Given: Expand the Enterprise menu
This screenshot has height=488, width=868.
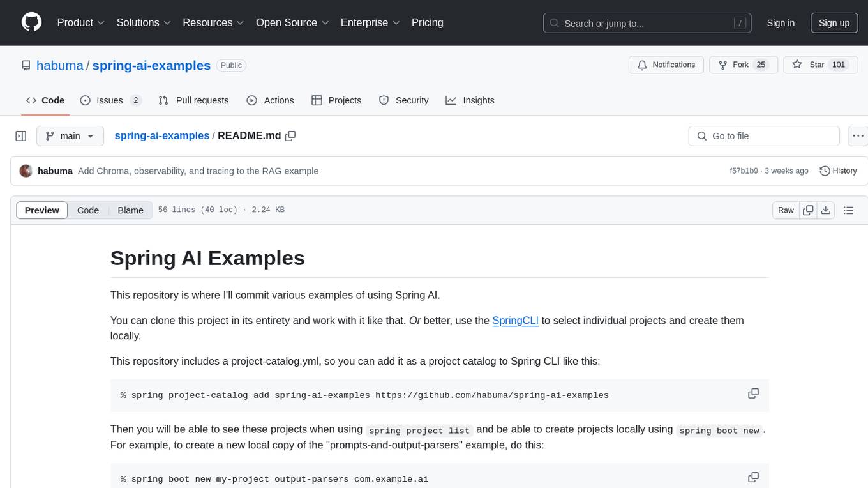Looking at the screenshot, I should tap(370, 22).
